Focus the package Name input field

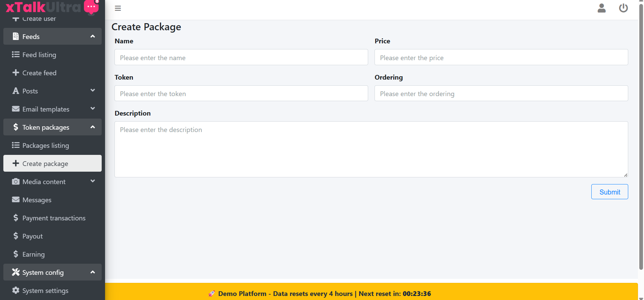[x=241, y=57]
